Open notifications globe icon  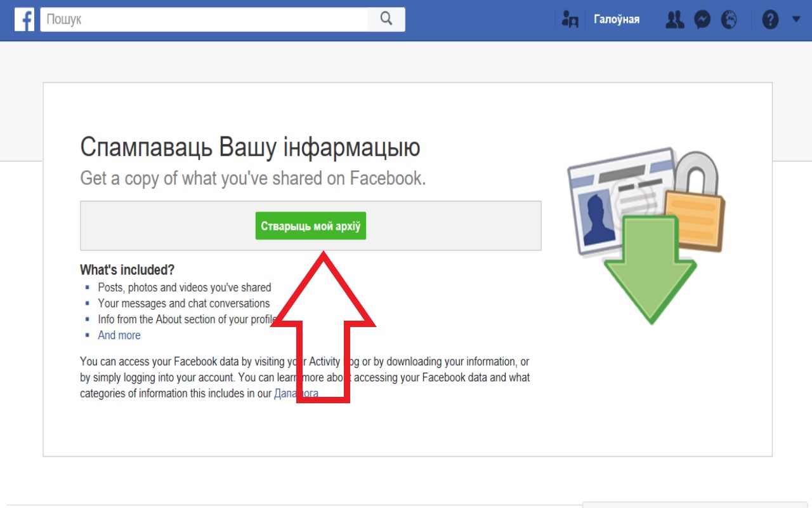730,20
